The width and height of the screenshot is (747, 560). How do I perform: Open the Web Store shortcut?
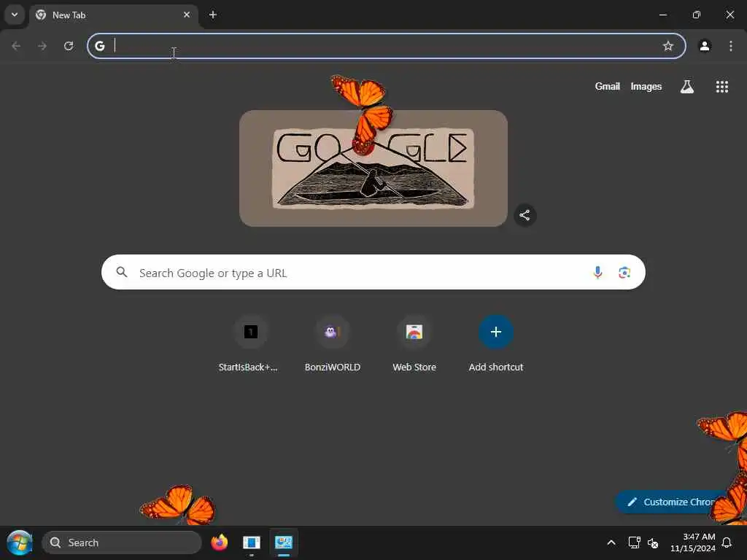pyautogui.click(x=414, y=344)
